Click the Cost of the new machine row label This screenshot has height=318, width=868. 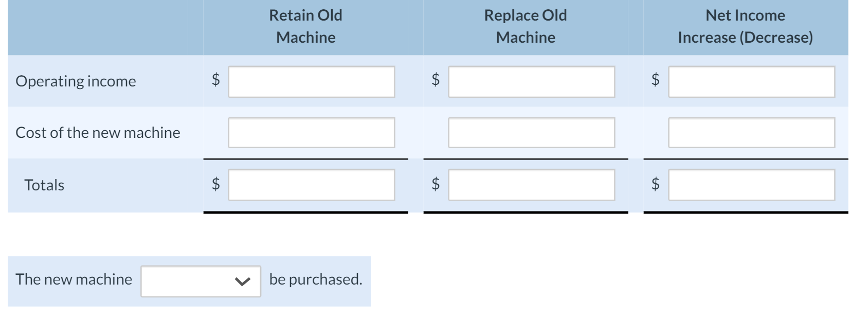point(98,133)
